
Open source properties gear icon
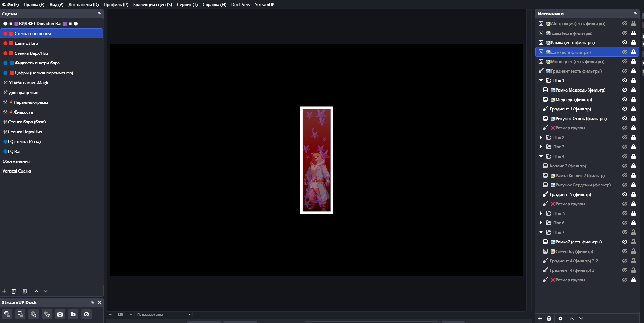(x=560, y=318)
